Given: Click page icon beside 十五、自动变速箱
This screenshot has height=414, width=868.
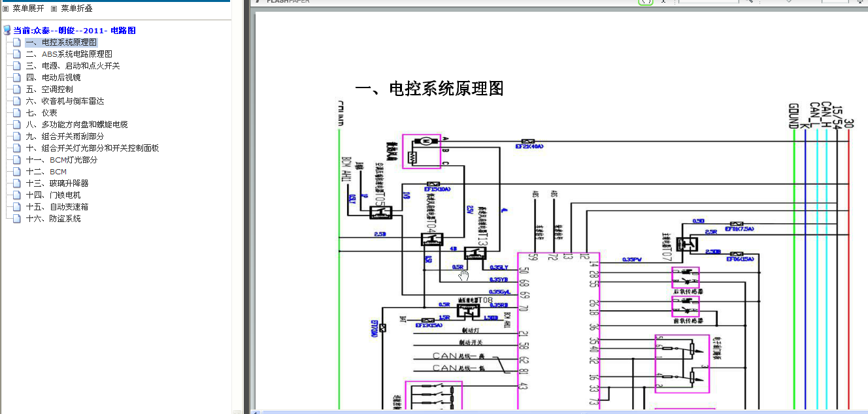Looking at the screenshot, I should [17, 207].
